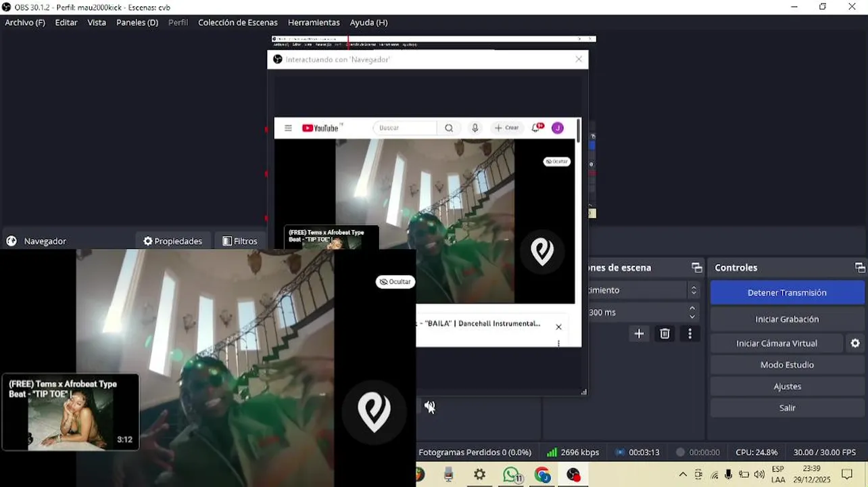Click Ocultar on the large video overlay
868x487 pixels.
tap(395, 282)
